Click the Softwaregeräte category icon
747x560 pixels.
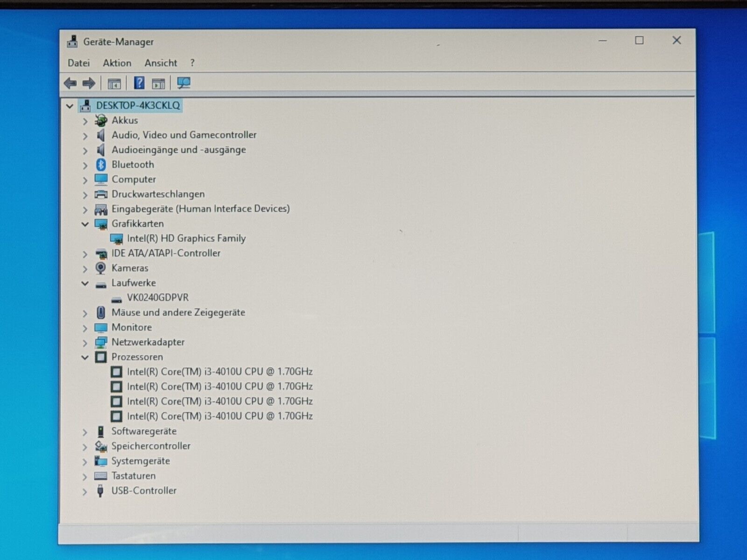(100, 432)
